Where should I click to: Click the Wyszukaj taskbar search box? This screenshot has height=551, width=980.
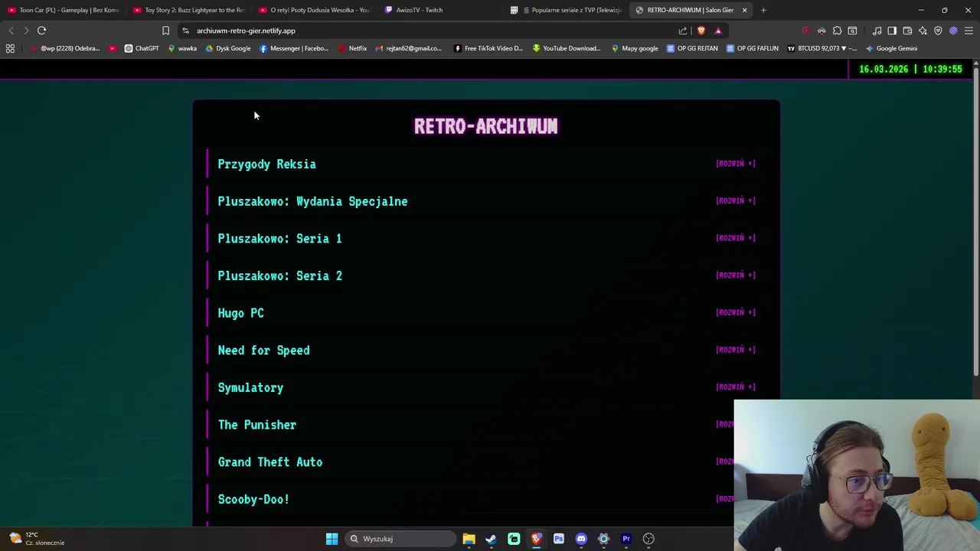pyautogui.click(x=400, y=539)
